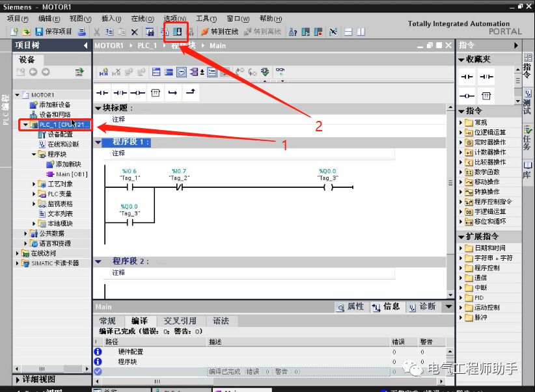Click the Start CPU icon

point(306,32)
